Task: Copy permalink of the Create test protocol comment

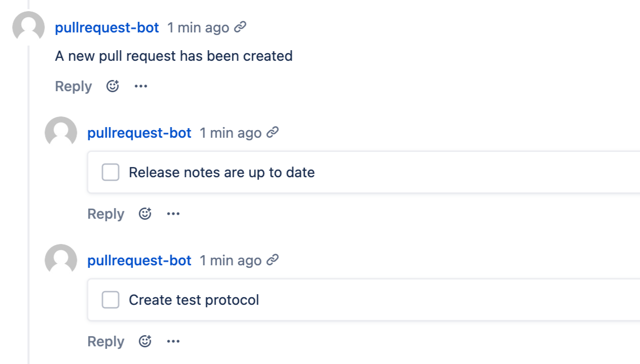Action: click(x=273, y=260)
